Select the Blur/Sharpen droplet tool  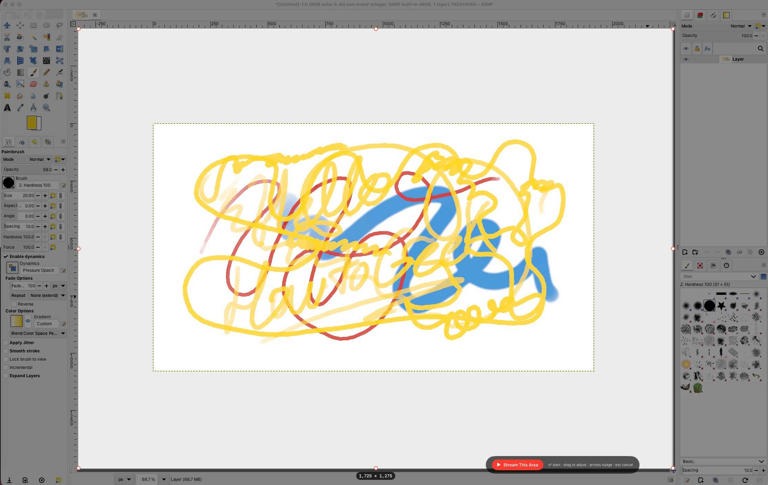click(33, 96)
